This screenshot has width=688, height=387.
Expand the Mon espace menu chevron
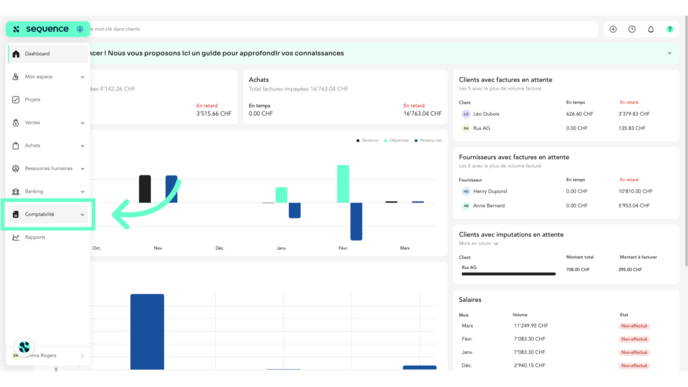click(82, 77)
